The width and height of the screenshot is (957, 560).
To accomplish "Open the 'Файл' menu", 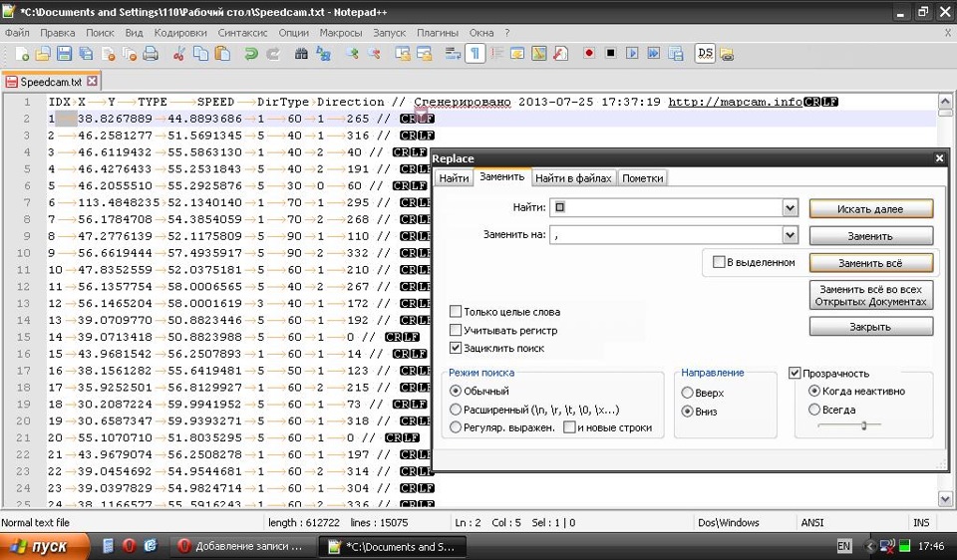I will [x=17, y=33].
